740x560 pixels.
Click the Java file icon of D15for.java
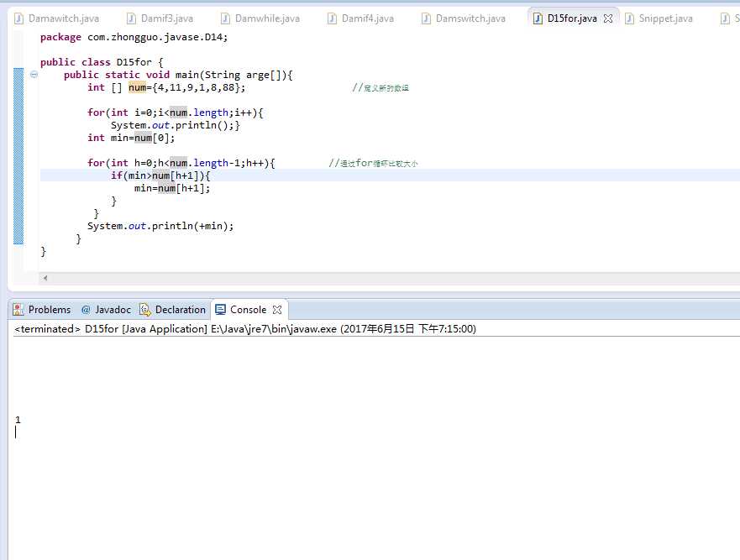pos(538,18)
